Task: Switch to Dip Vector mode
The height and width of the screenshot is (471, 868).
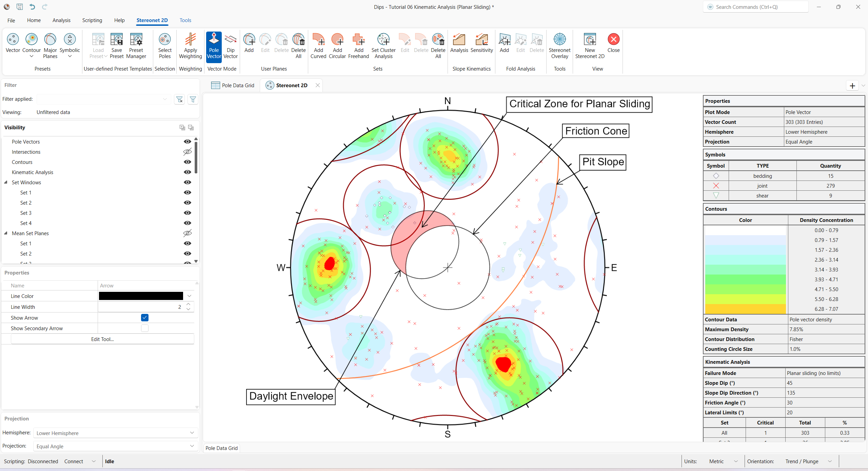Action: click(230, 46)
